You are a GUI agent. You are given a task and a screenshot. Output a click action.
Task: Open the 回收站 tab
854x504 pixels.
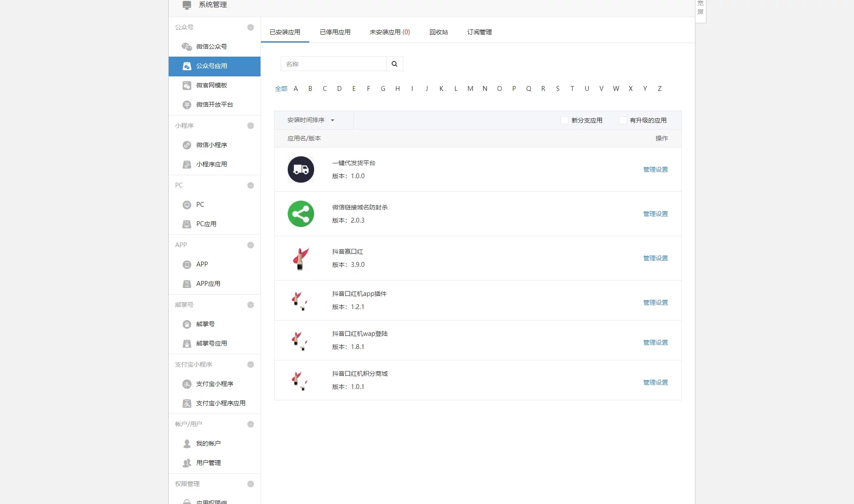[x=438, y=32]
